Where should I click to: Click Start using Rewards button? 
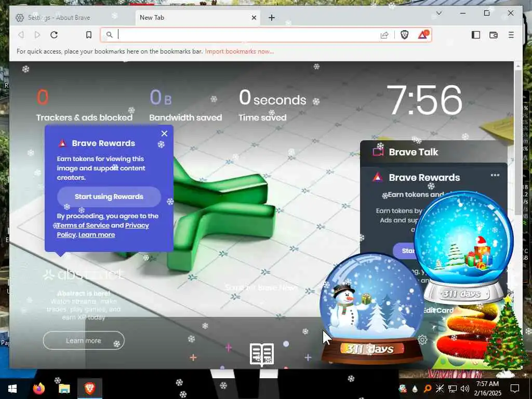[109, 197]
